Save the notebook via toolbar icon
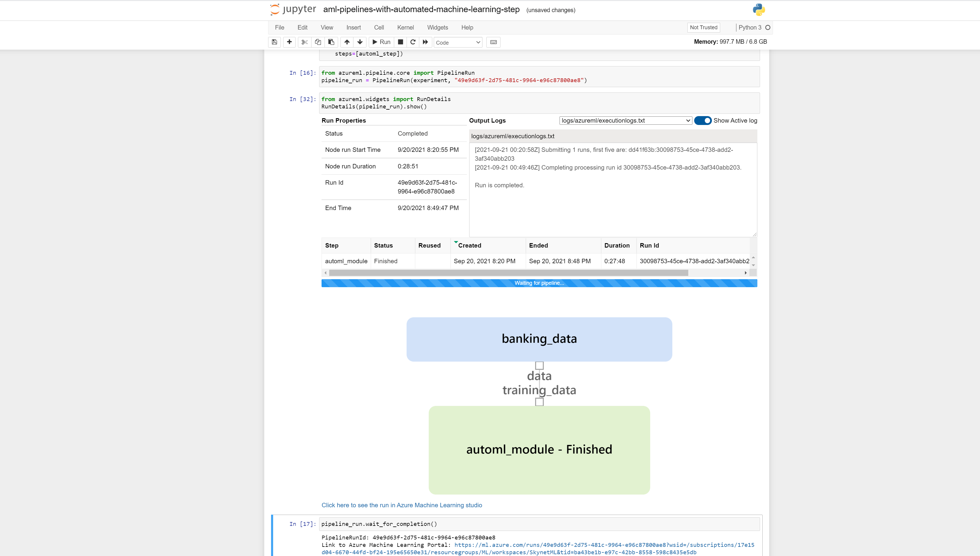Viewport: 980px width, 556px height. point(274,42)
